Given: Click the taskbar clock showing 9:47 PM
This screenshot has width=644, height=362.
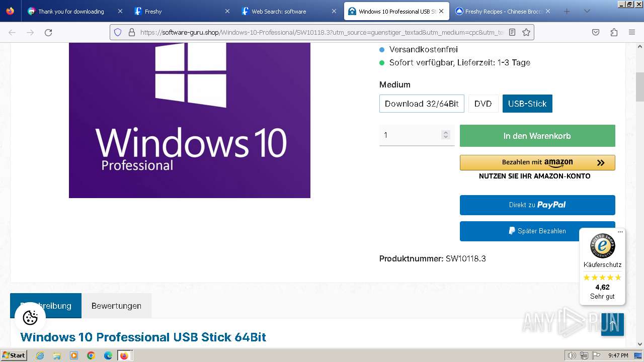Looking at the screenshot, I should point(618,355).
